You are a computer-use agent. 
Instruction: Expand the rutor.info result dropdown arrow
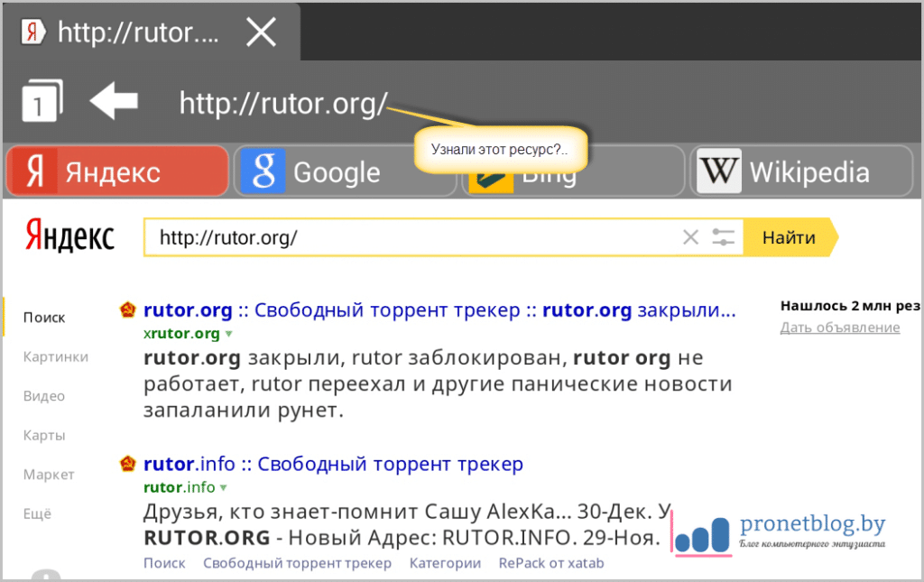(x=224, y=488)
